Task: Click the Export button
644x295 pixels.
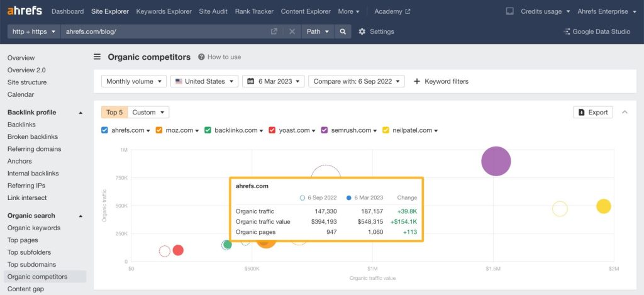Action: (x=593, y=112)
